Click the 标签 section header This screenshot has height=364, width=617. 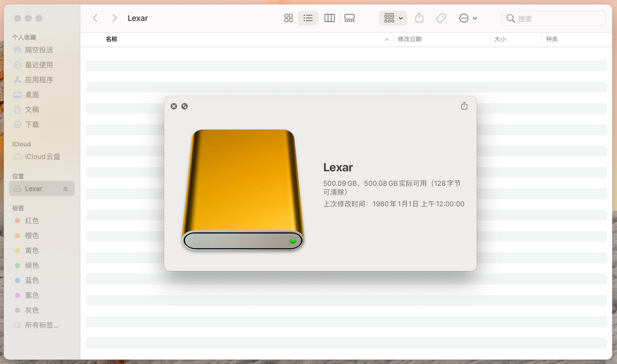(x=18, y=208)
